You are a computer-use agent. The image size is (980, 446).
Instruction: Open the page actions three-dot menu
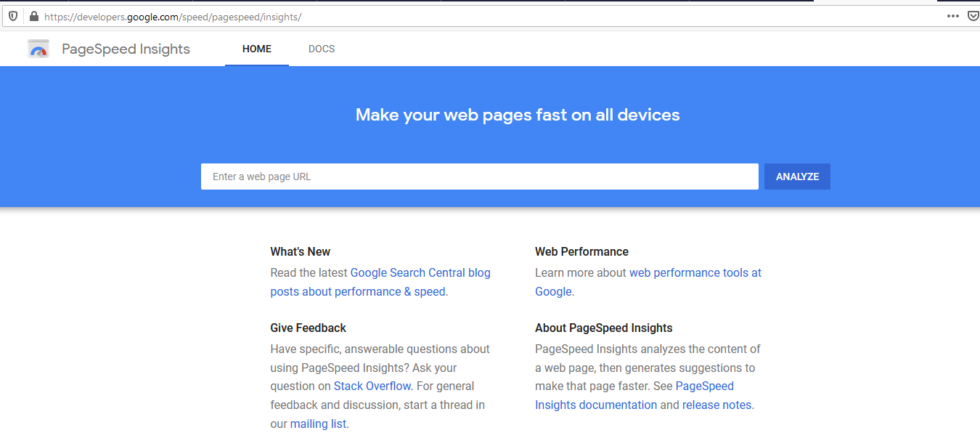click(953, 16)
